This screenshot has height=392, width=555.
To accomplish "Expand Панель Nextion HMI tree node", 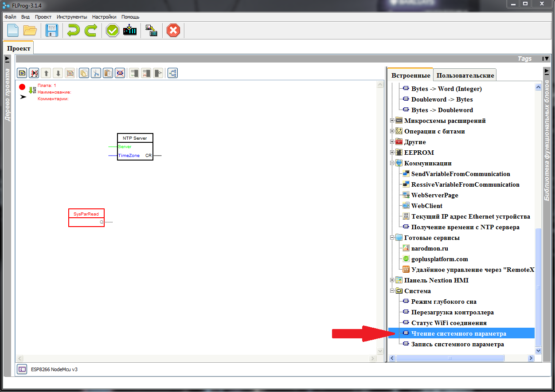I will 392,280.
